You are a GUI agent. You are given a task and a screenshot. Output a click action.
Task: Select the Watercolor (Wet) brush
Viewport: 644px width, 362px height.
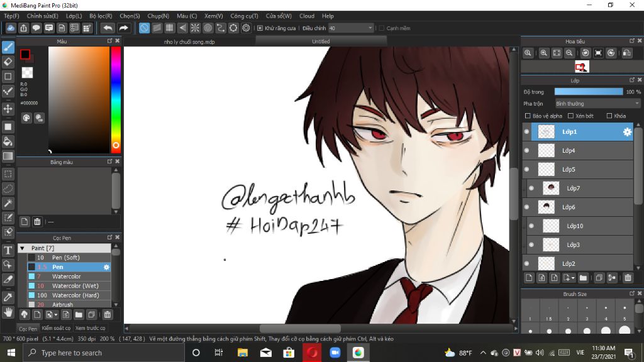(x=69, y=286)
